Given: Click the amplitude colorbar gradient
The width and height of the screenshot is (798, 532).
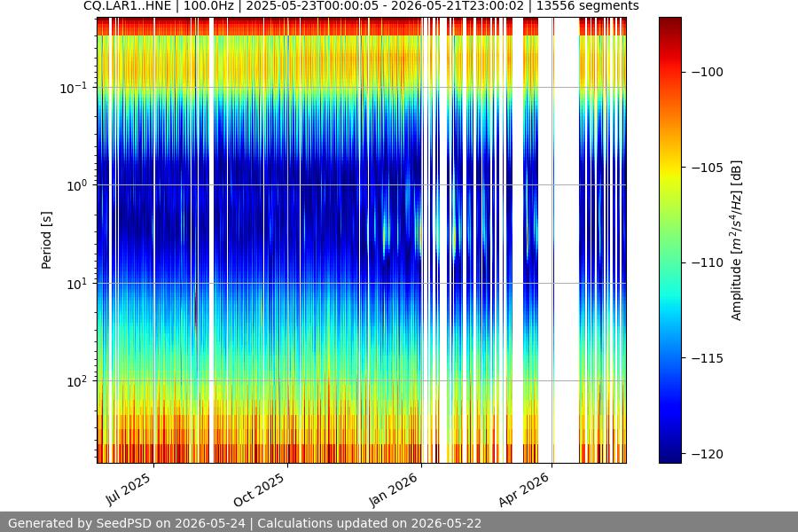Looking at the screenshot, I should 669,240.
